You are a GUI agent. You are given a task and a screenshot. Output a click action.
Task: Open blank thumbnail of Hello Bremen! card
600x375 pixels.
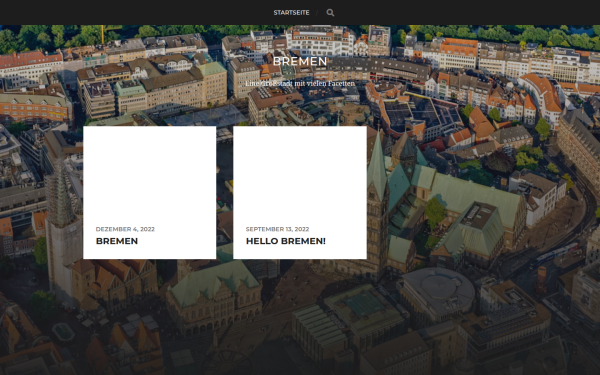(x=300, y=174)
